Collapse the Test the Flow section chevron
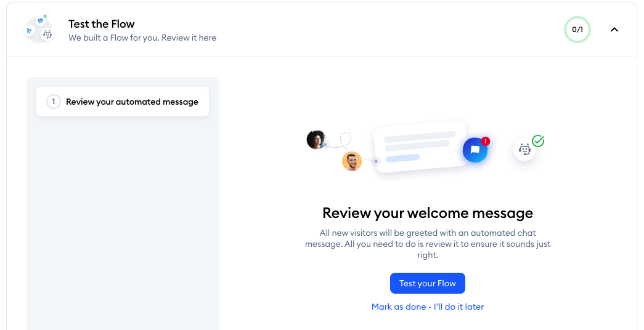 pyautogui.click(x=614, y=30)
